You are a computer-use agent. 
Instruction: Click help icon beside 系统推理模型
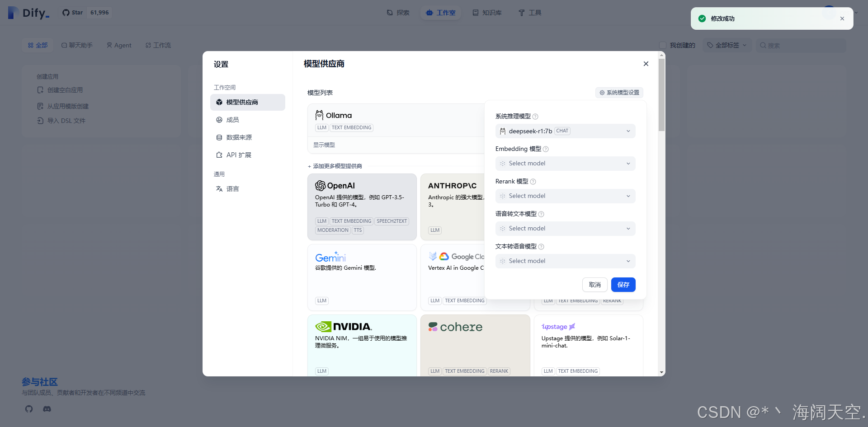[535, 117]
